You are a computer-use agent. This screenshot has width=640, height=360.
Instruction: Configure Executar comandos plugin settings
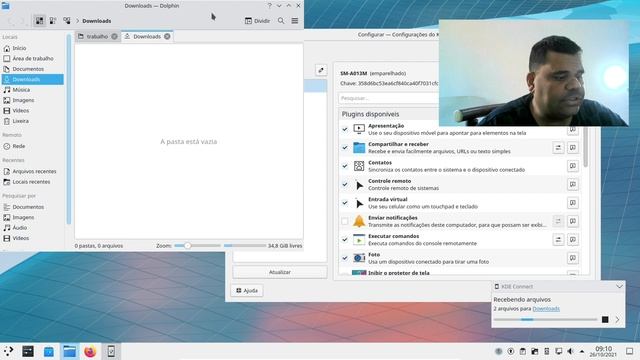coord(558,239)
